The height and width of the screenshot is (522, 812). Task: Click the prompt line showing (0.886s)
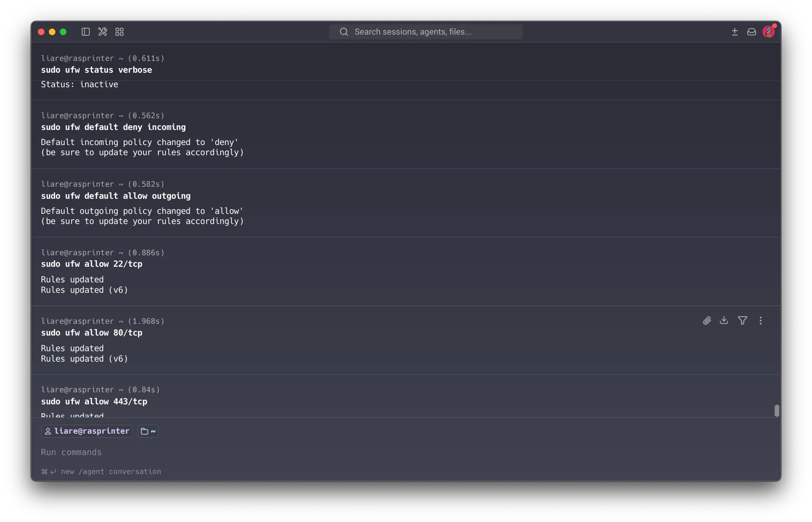tap(103, 252)
